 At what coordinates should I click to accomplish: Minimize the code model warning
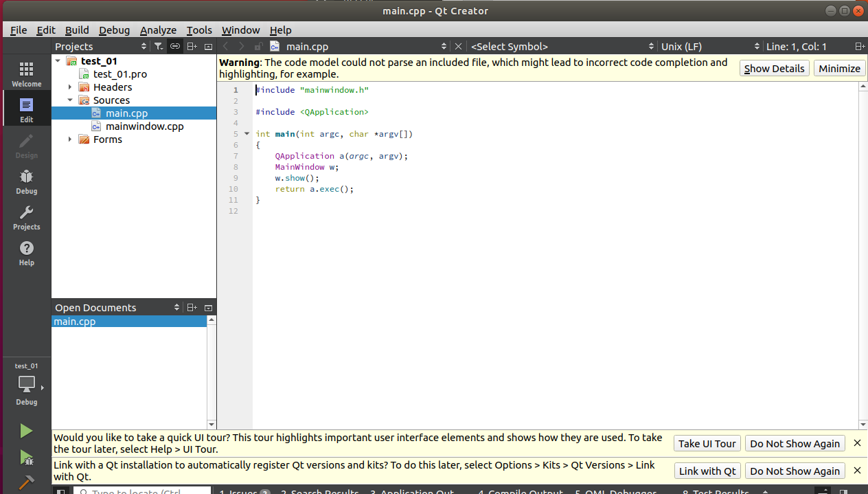click(839, 68)
